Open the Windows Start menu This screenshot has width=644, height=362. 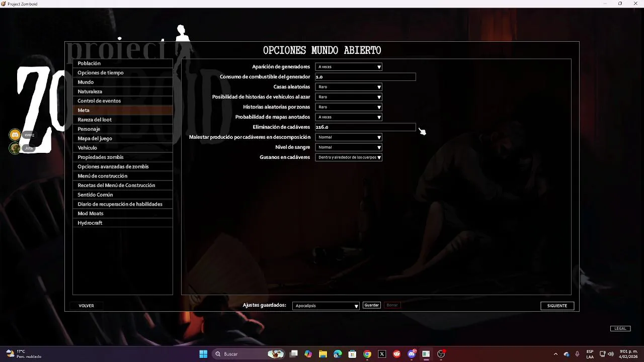[x=203, y=354]
